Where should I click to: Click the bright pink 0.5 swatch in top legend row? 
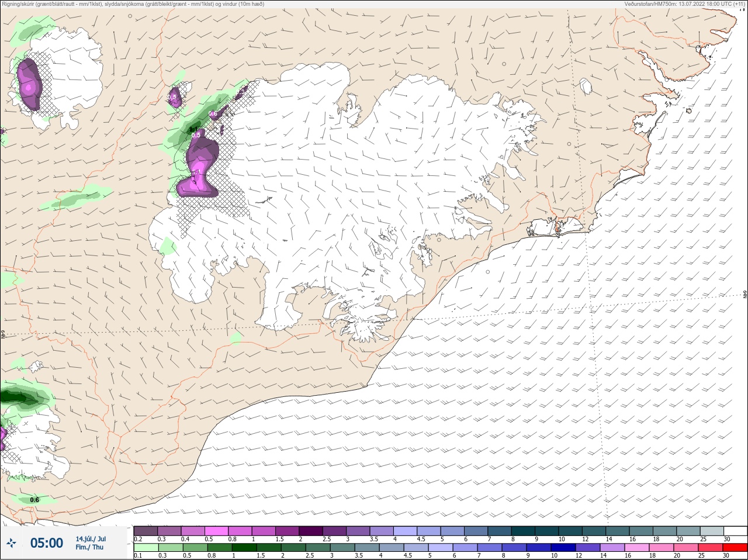pyautogui.click(x=217, y=531)
